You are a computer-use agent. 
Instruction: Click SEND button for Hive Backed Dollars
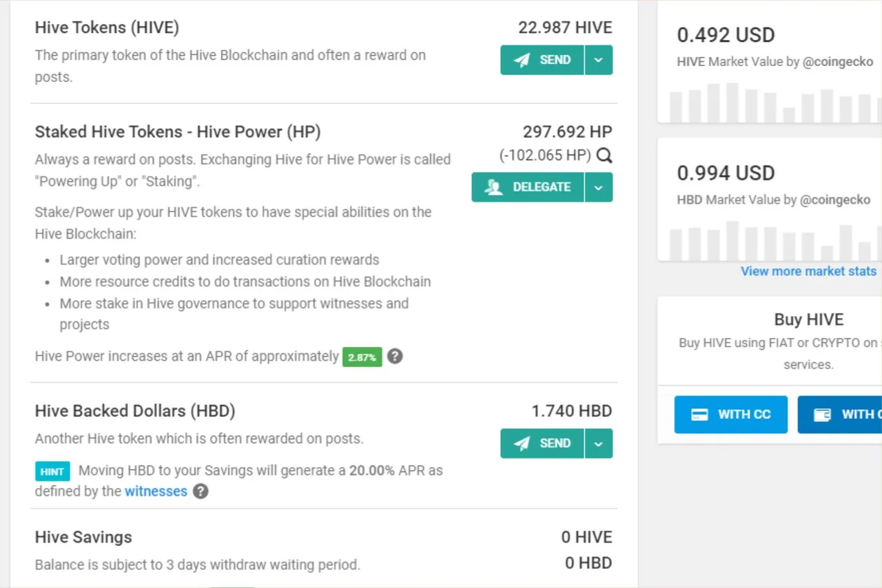(542, 443)
